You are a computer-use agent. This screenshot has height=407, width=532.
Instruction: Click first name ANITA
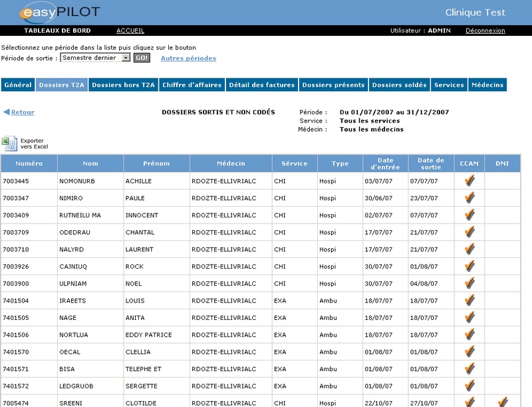coord(135,318)
